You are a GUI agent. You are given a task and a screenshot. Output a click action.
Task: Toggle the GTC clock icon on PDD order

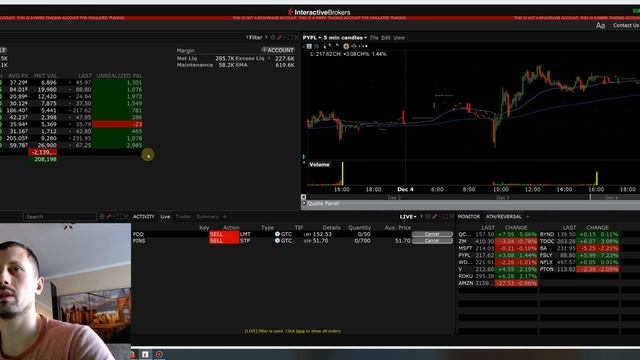pyautogui.click(x=277, y=234)
